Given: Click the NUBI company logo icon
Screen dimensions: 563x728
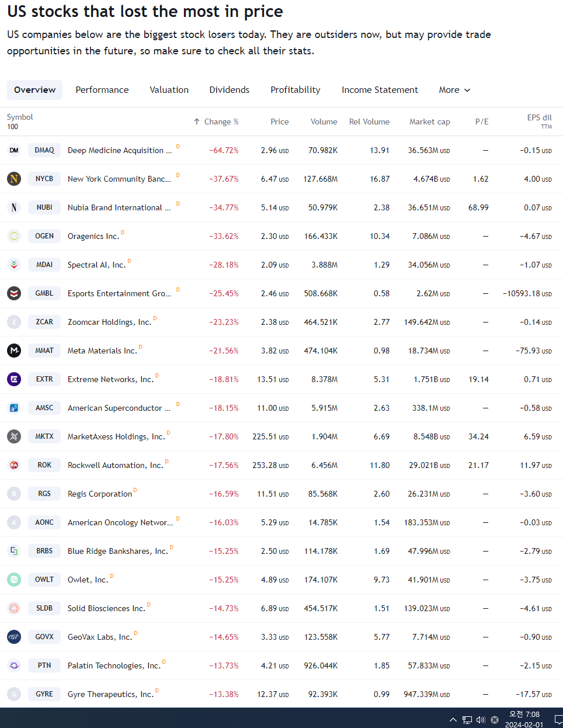Looking at the screenshot, I should pos(14,207).
